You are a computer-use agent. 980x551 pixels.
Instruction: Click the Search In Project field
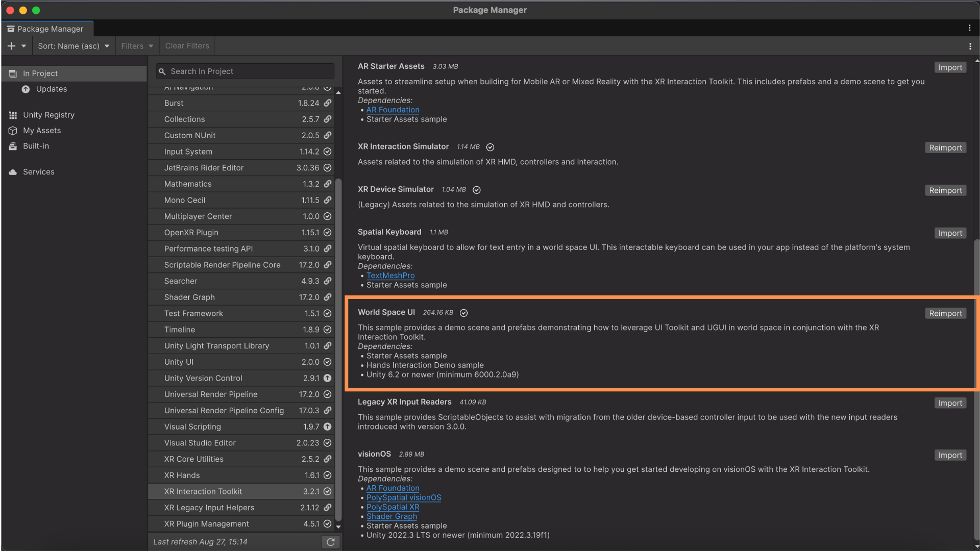(245, 71)
